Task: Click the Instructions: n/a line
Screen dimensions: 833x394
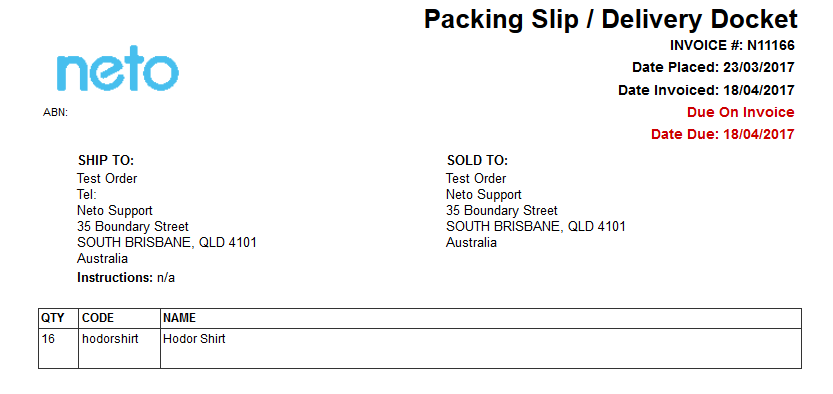Action: (126, 277)
